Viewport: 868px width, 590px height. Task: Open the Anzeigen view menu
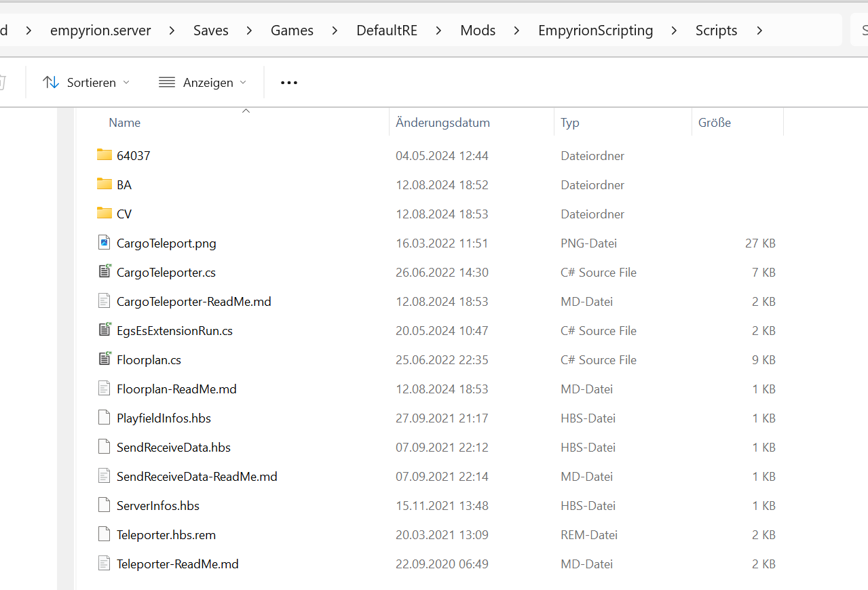point(202,82)
